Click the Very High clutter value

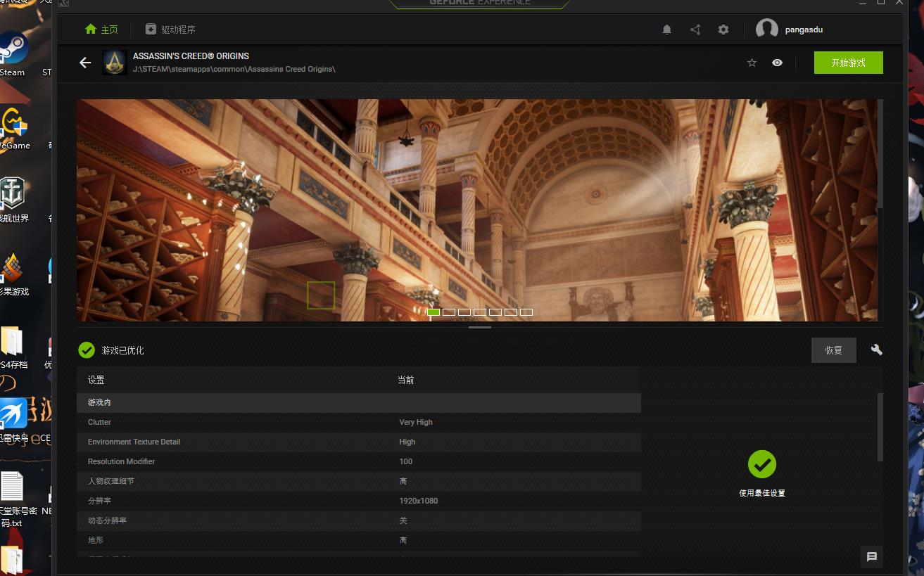click(x=416, y=422)
